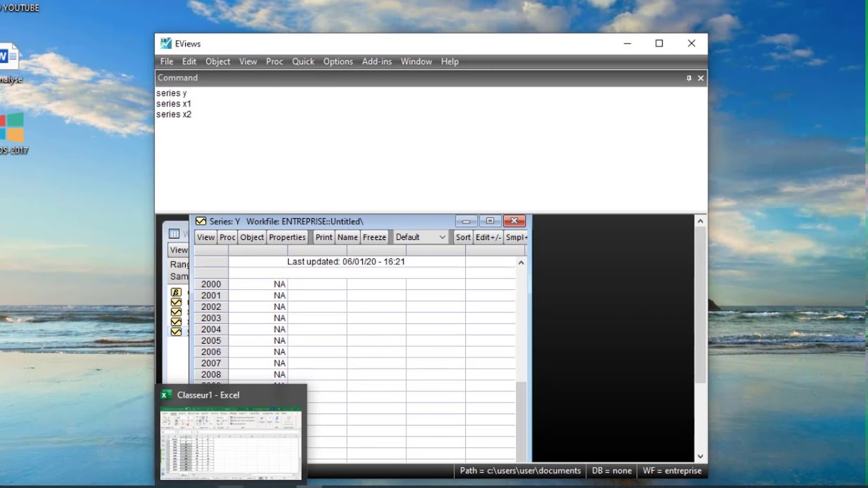
Task: Open the File menu
Action: (x=167, y=62)
